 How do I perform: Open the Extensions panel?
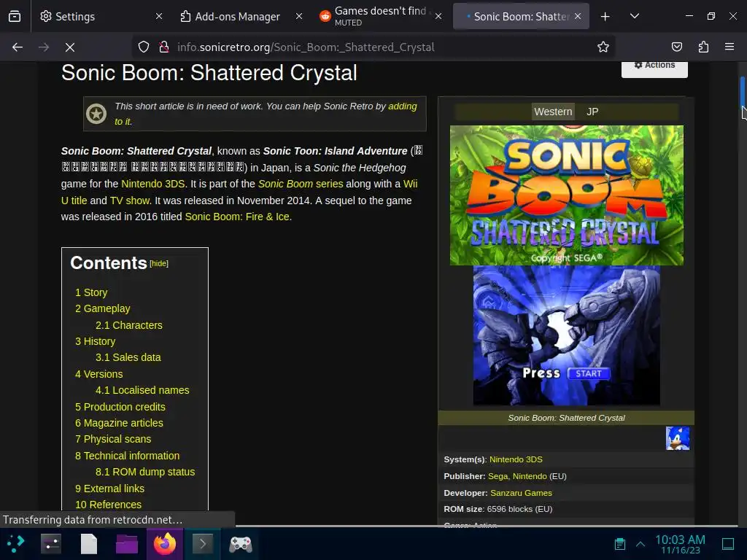[x=703, y=47]
